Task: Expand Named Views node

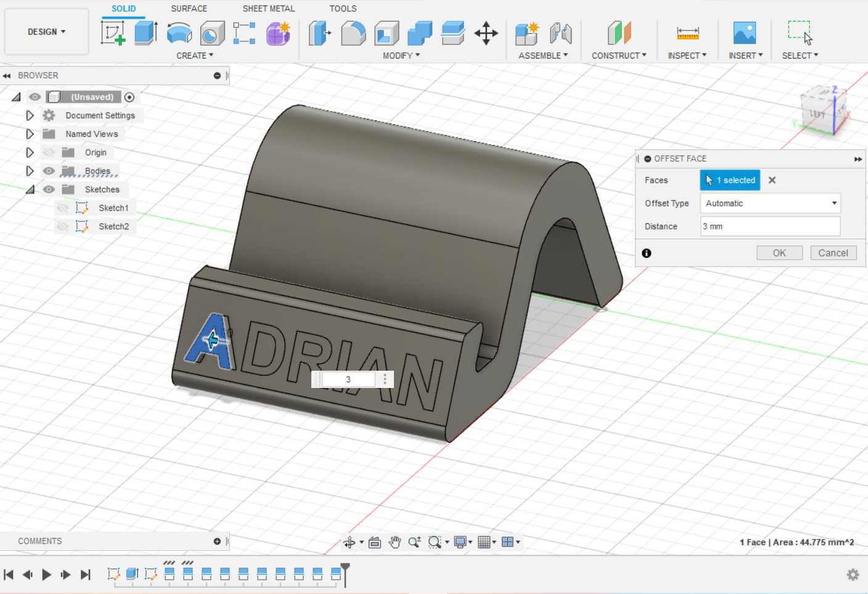Action: click(30, 134)
